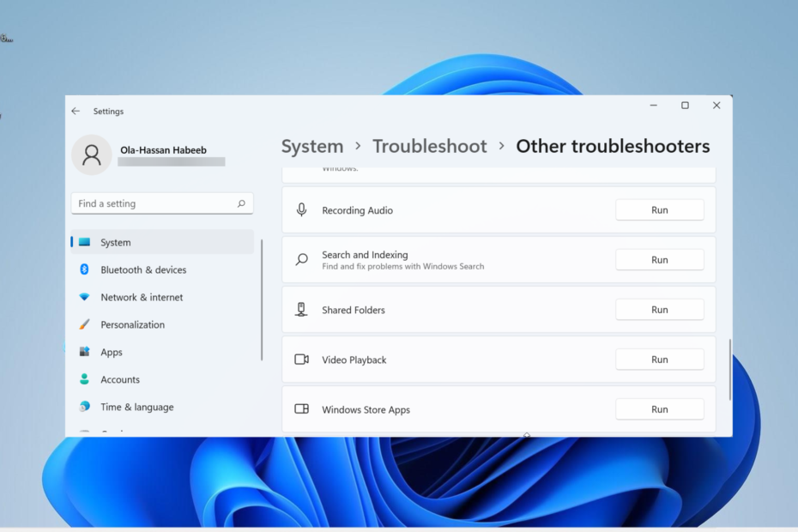Maximize the Settings window

click(685, 106)
